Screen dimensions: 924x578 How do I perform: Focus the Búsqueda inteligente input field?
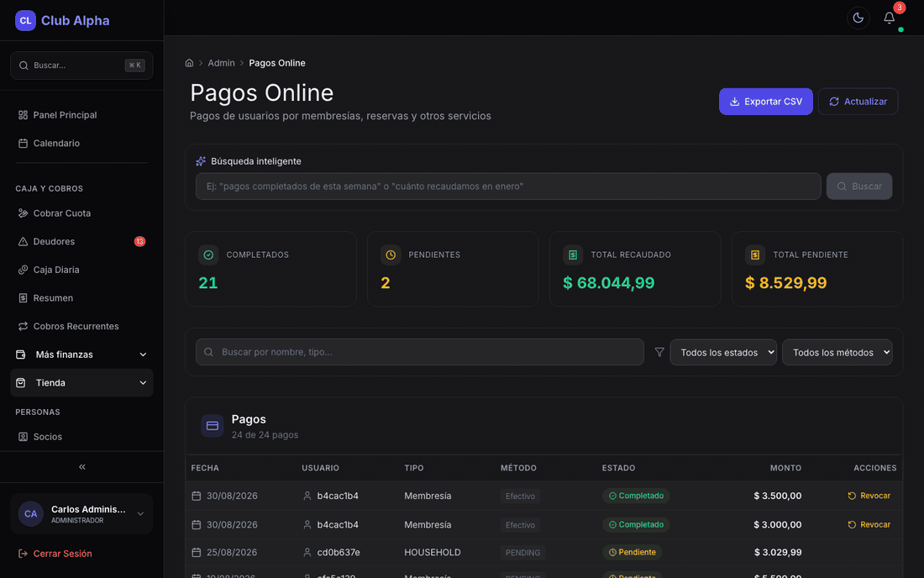click(508, 187)
